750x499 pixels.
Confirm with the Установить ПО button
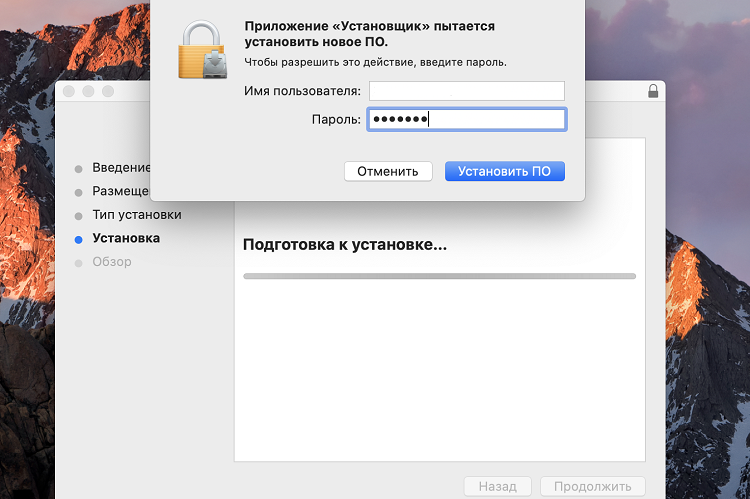coord(505,171)
